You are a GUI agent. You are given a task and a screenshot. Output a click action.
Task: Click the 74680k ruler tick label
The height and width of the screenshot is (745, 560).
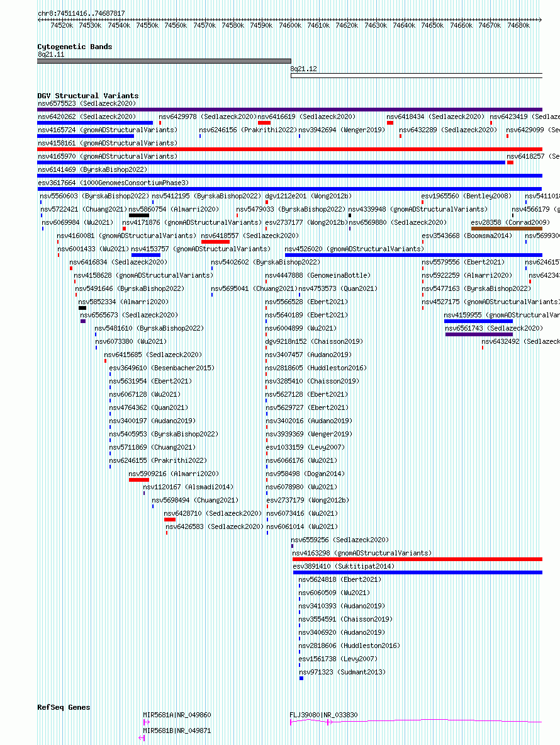click(x=518, y=26)
